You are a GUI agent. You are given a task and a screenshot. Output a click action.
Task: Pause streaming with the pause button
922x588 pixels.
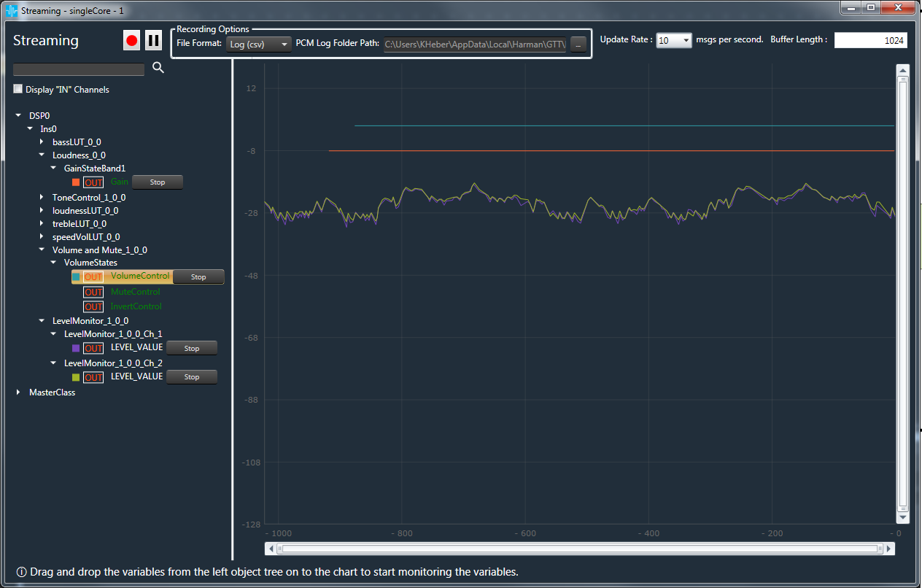coord(153,41)
